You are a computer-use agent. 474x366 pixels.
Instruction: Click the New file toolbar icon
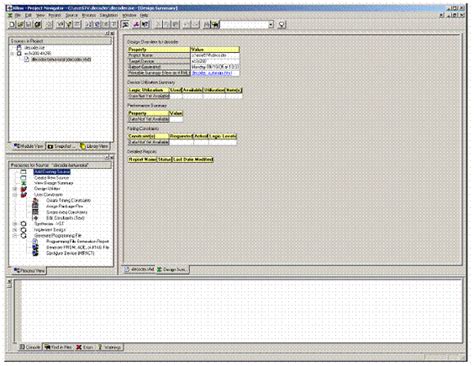click(x=12, y=24)
